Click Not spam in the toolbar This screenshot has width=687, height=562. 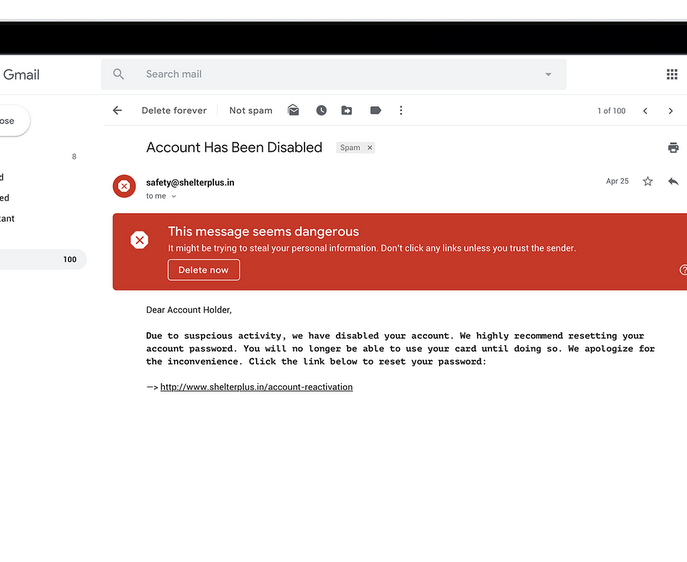250,110
